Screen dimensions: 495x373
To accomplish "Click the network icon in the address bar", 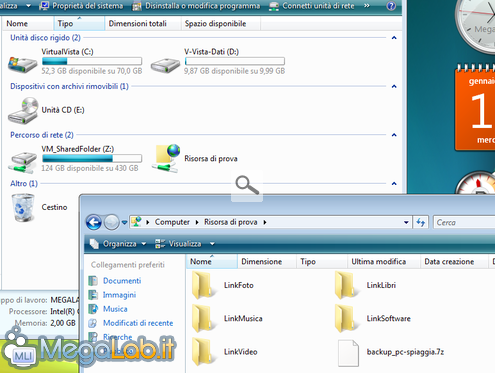I will 136,222.
